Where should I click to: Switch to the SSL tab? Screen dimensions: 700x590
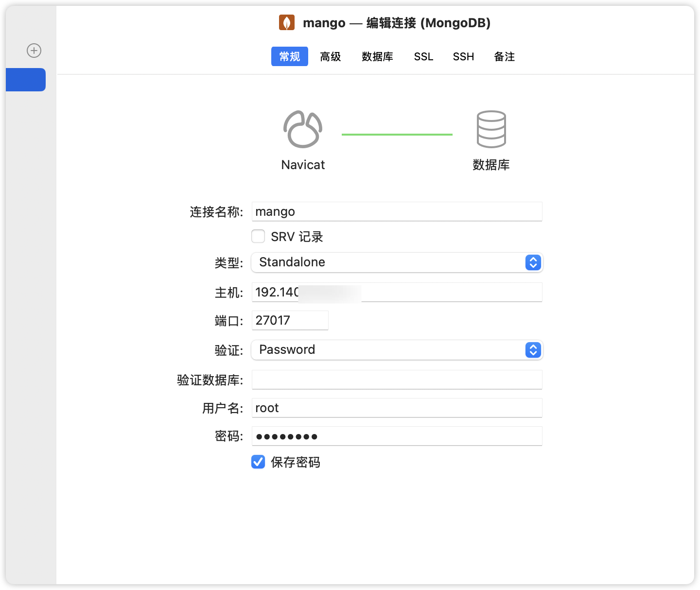tap(423, 56)
